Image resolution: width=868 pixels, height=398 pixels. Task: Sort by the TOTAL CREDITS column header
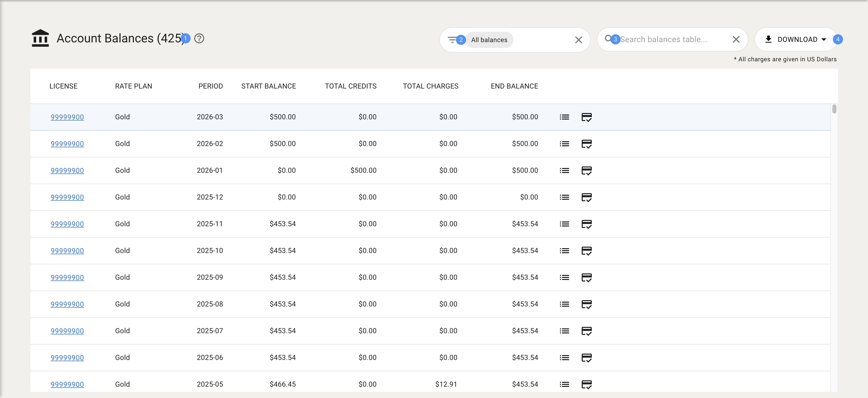pos(350,86)
